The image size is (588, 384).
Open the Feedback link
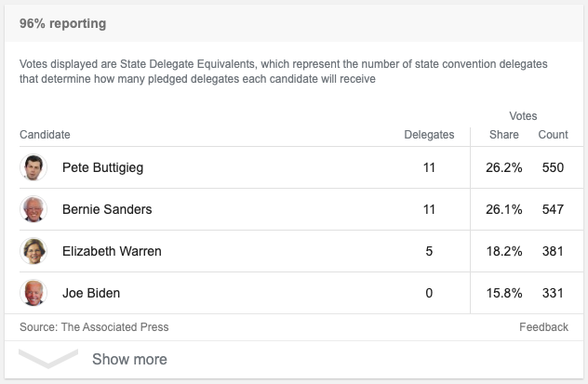[543, 327]
